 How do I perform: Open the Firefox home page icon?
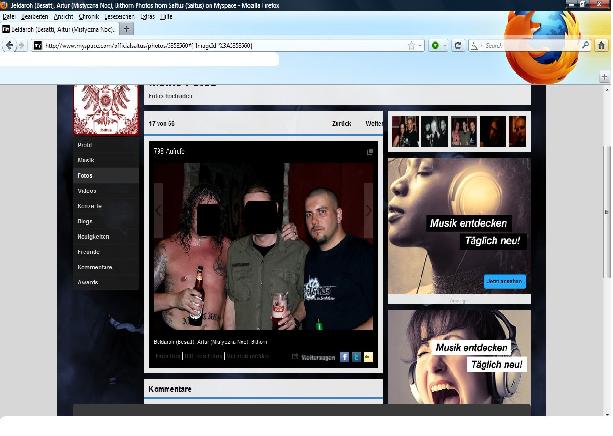click(602, 45)
